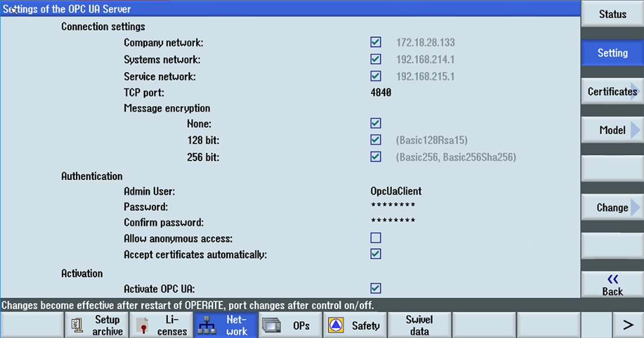Uncheck Accept certificates automatically
The image size is (644, 338).
[x=375, y=254]
